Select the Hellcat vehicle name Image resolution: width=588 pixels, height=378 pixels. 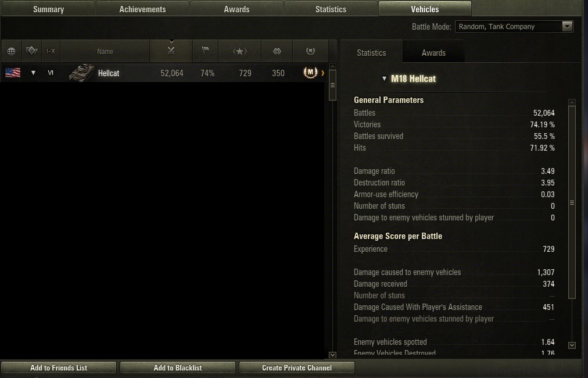pos(109,73)
